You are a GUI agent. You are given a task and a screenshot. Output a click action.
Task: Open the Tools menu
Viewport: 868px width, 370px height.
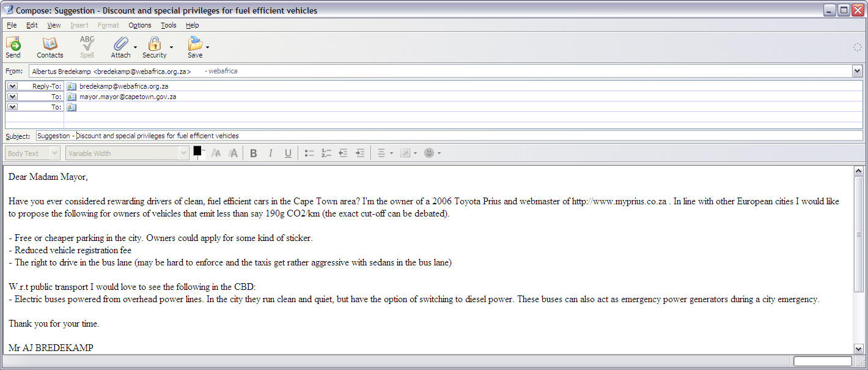tap(169, 25)
